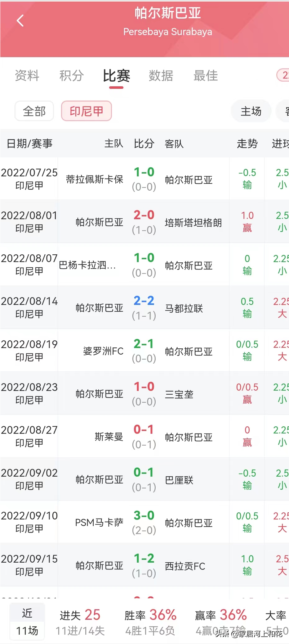Open the 斯莱曼 0-1 match row
This screenshot has width=289, height=644.
tap(144, 437)
